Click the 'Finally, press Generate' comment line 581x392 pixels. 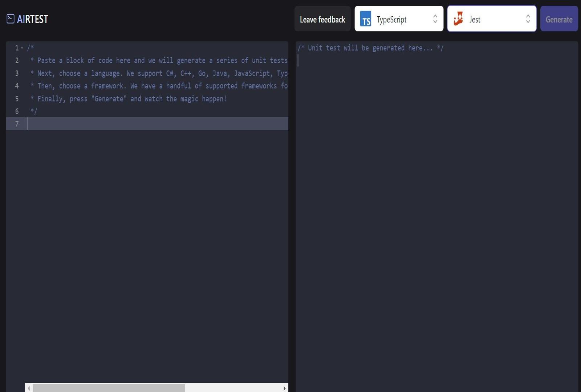click(x=131, y=99)
